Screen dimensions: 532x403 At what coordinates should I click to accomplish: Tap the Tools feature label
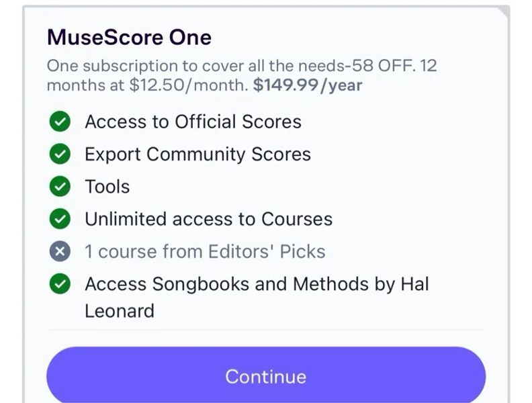(x=107, y=186)
